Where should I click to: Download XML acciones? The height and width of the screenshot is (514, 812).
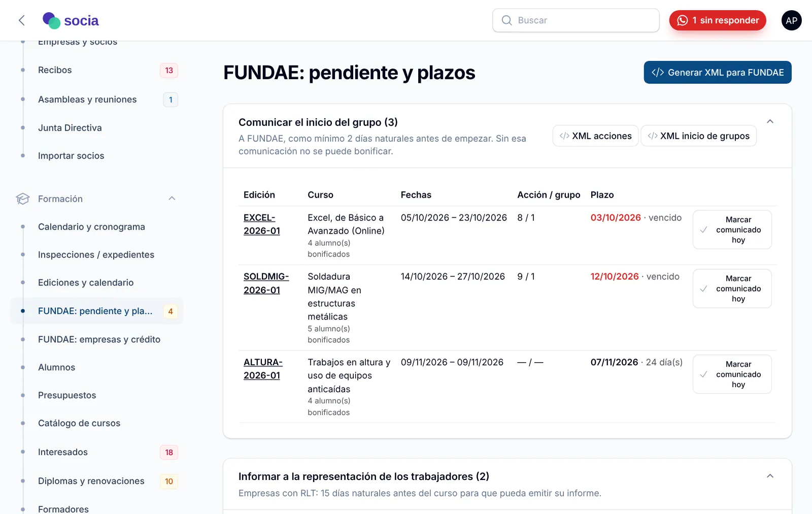coord(595,136)
